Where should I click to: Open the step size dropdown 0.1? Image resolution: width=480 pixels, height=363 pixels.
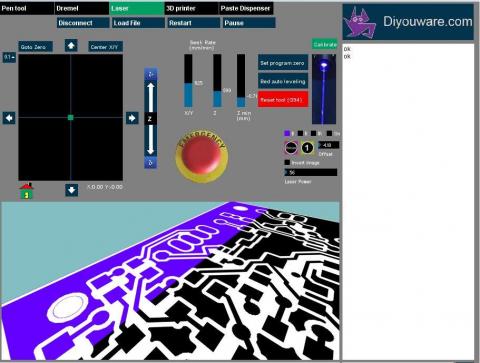click(x=9, y=57)
